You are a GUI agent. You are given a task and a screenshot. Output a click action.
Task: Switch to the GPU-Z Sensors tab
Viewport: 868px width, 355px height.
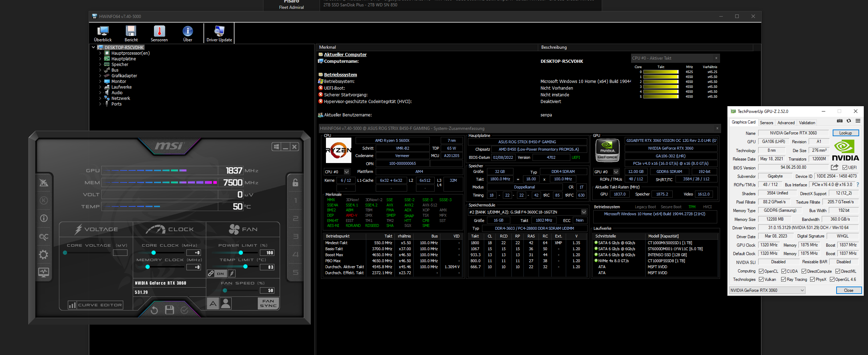766,123
